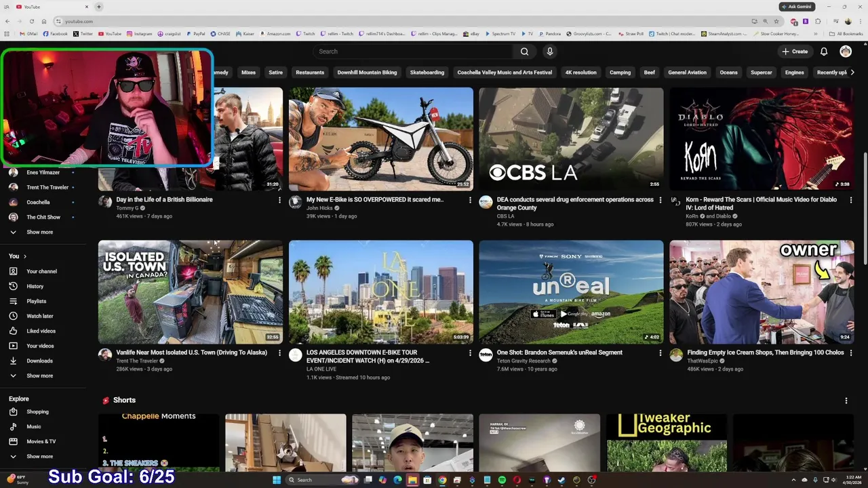Open more options for Vanlife video
Viewport: 868px width, 488px height.
(x=279, y=352)
